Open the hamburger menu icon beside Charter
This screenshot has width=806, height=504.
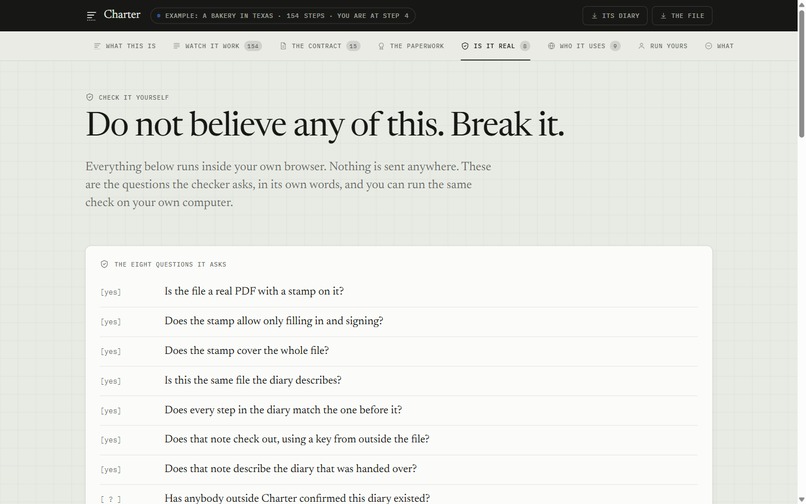tap(91, 16)
